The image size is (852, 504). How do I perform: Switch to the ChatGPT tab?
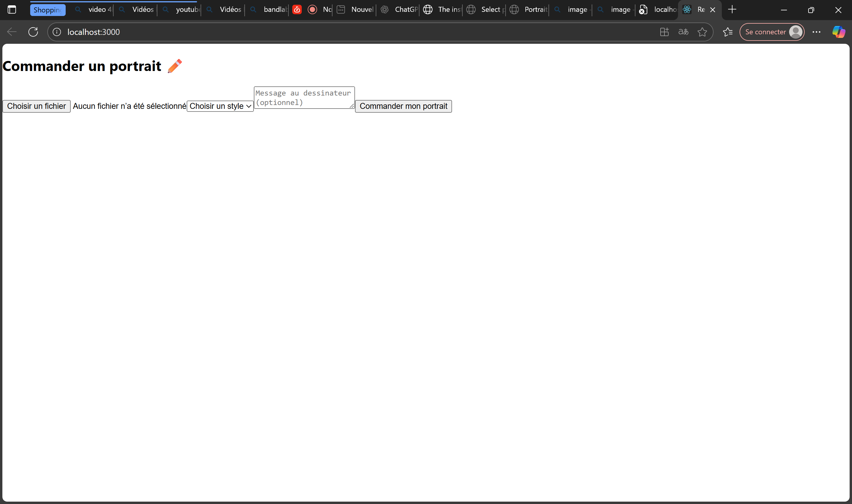(x=399, y=9)
